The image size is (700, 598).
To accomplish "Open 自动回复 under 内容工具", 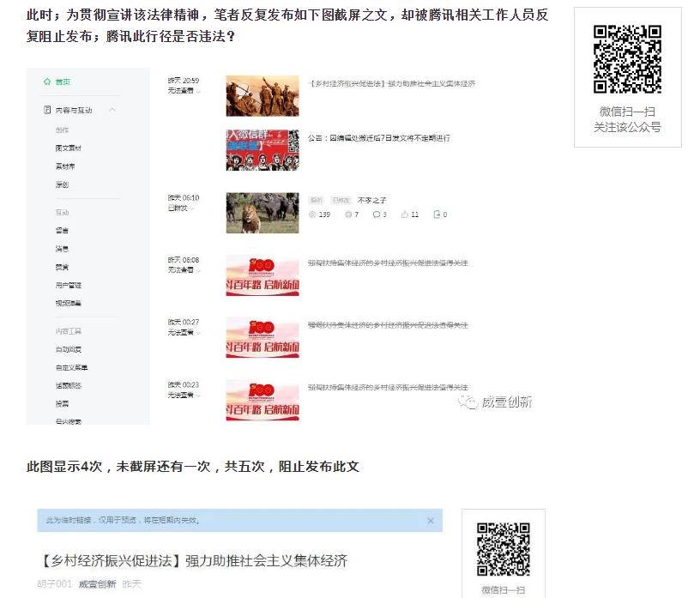I will (69, 349).
